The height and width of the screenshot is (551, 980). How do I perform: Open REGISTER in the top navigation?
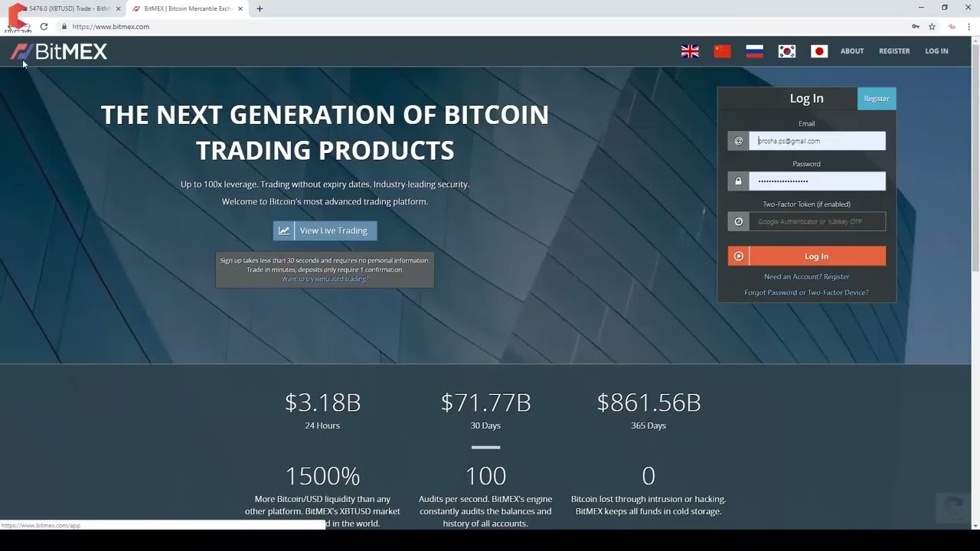coord(894,51)
